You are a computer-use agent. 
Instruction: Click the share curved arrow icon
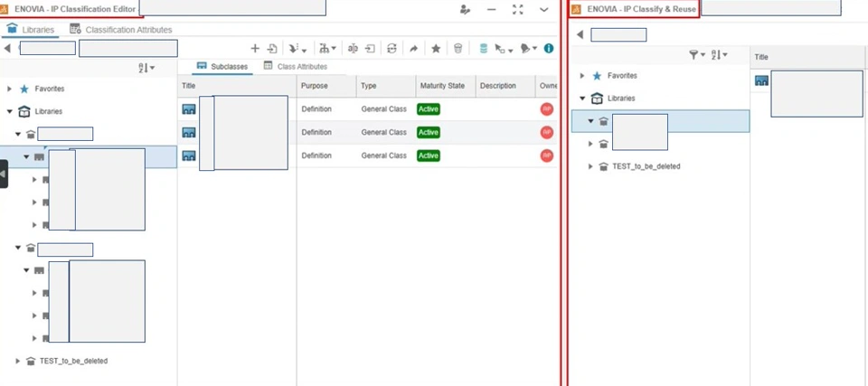(413, 49)
